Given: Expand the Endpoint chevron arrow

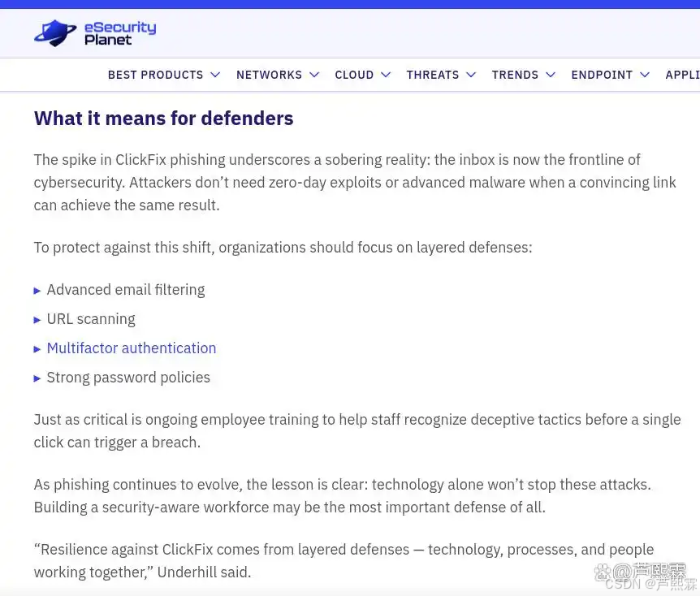Looking at the screenshot, I should [x=645, y=75].
